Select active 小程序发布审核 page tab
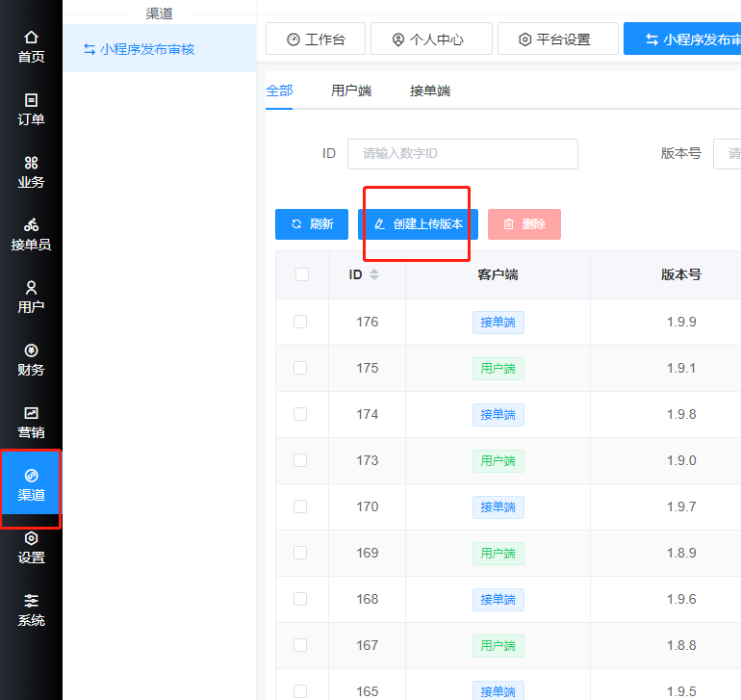Viewport: 741px width, 700px height. pyautogui.click(x=682, y=39)
